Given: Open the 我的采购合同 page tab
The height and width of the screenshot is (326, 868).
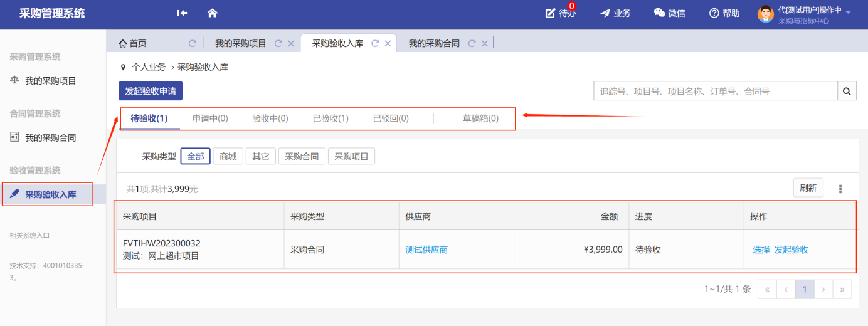Looking at the screenshot, I should click(x=434, y=44).
